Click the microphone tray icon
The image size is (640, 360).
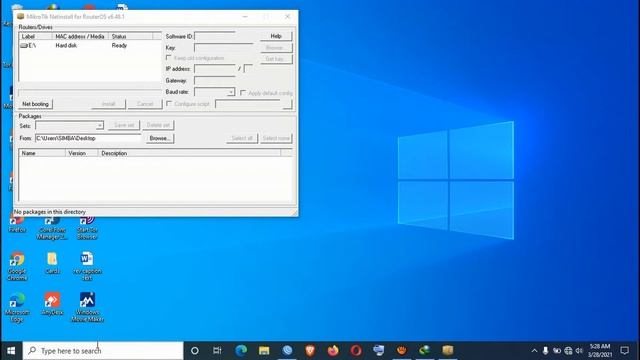pos(545,351)
